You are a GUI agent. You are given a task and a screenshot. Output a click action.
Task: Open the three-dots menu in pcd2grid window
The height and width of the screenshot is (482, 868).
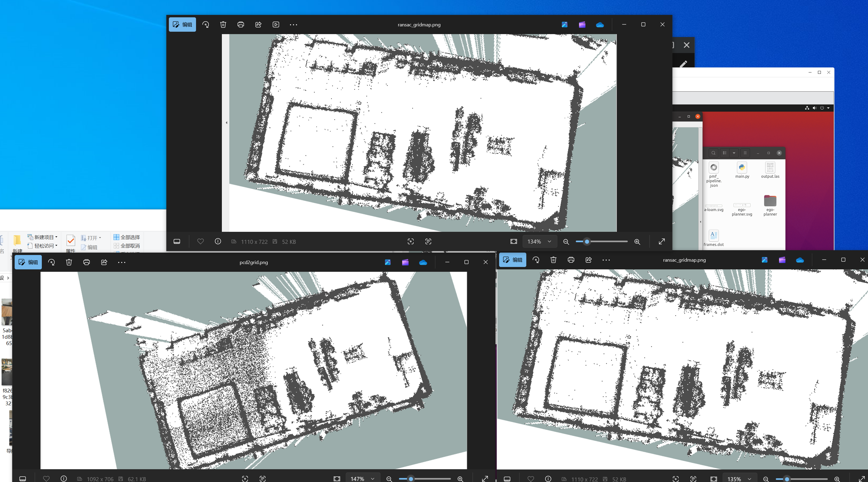pyautogui.click(x=122, y=262)
